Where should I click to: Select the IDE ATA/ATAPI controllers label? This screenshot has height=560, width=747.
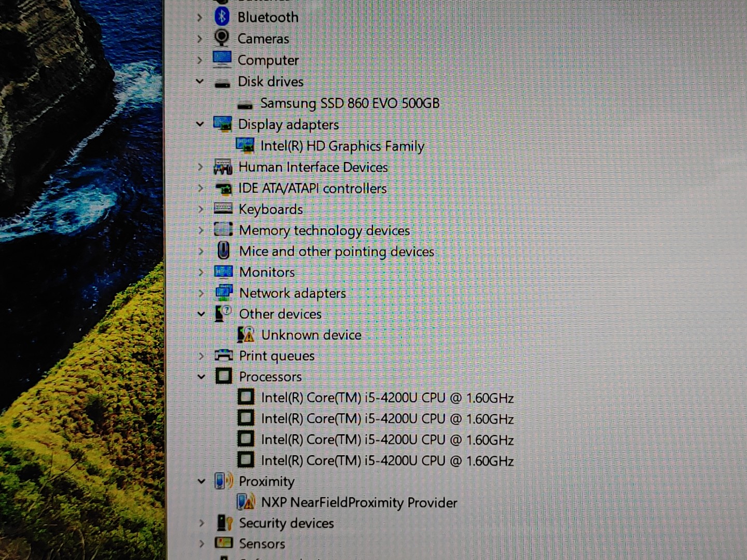tap(312, 188)
